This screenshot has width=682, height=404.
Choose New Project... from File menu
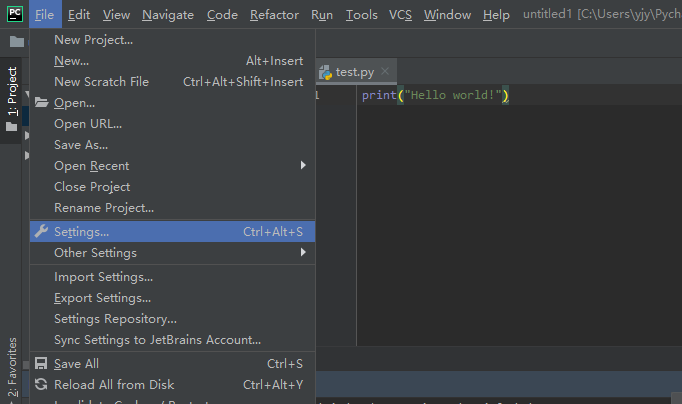tap(172, 40)
